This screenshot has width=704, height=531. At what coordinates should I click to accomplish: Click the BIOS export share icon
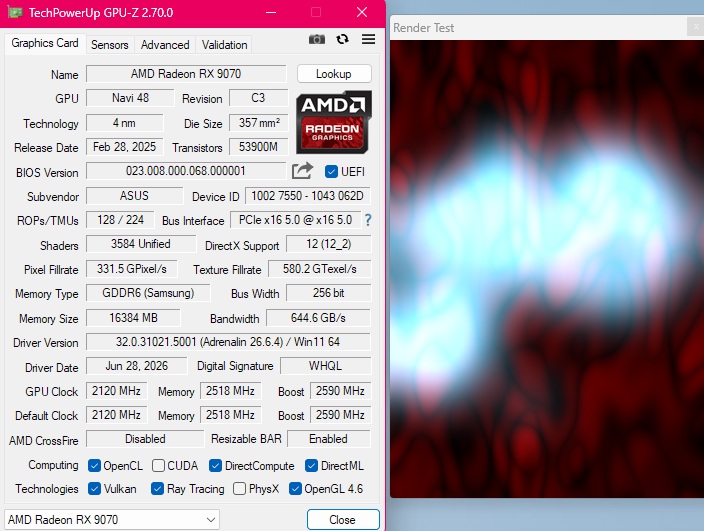[x=302, y=171]
